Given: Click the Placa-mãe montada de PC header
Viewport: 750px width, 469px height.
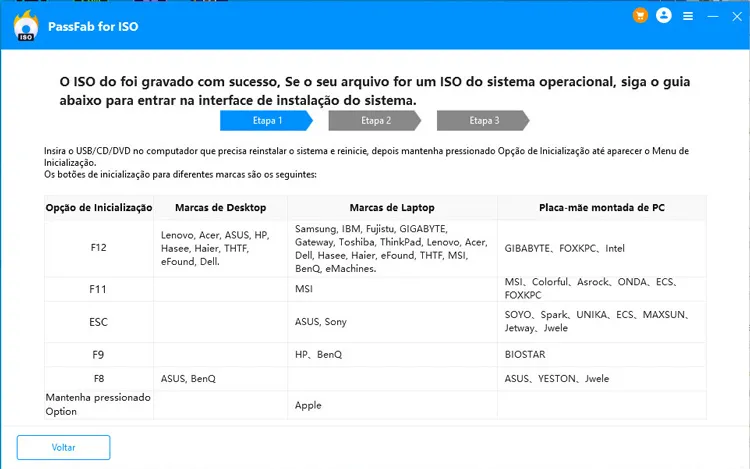Looking at the screenshot, I should click(600, 208).
